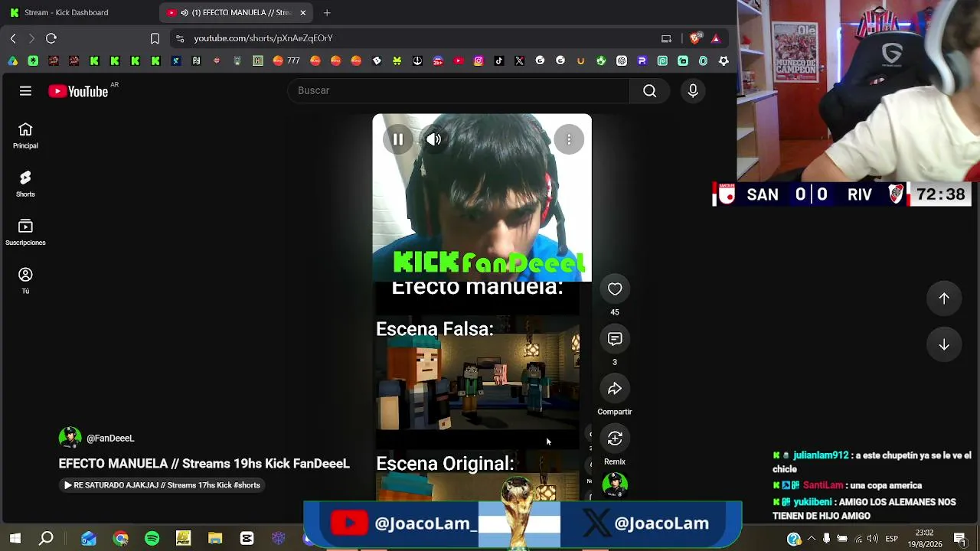Open a new browser tab

click(x=327, y=12)
